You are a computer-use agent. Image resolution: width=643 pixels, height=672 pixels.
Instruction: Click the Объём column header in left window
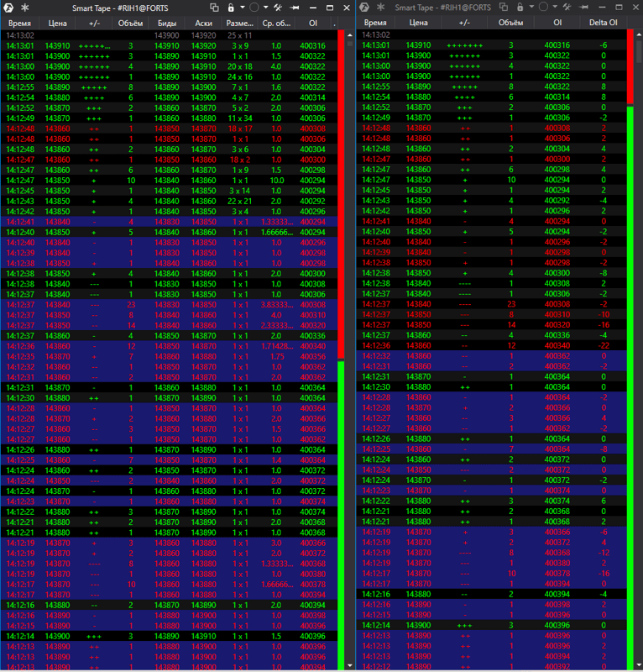click(130, 24)
